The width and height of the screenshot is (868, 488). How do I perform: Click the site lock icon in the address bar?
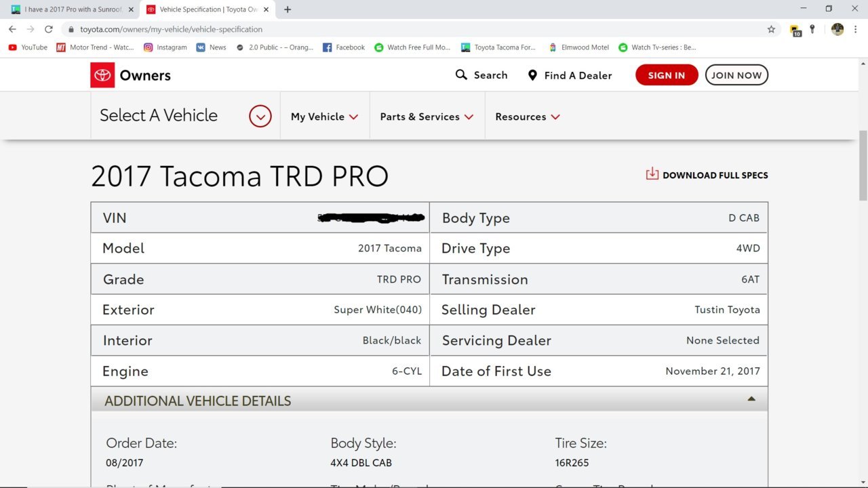tap(71, 29)
